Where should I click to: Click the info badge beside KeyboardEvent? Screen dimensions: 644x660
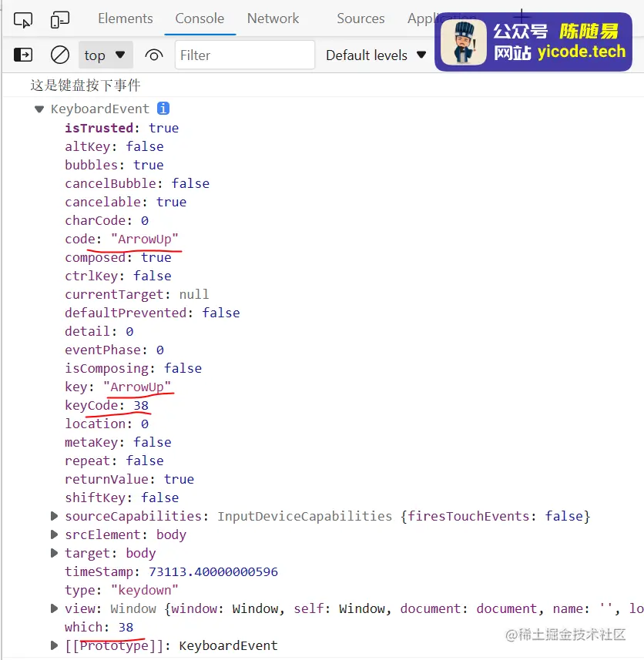coord(163,109)
